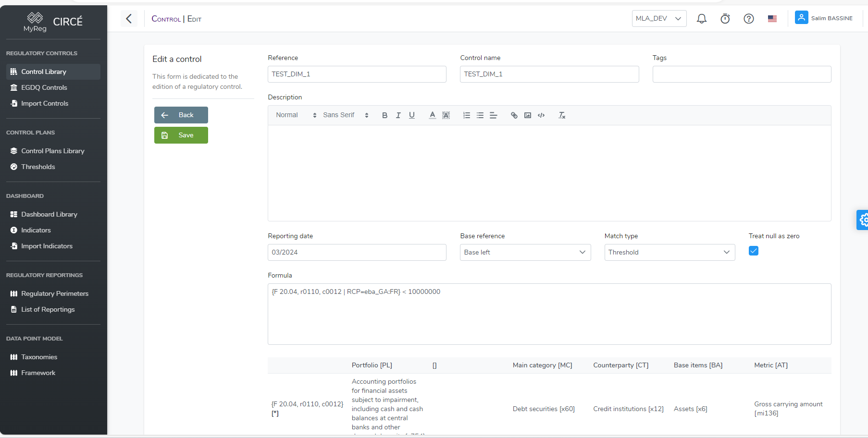Open the Sans Serif font picker
This screenshot has width=868, height=438.
[345, 115]
